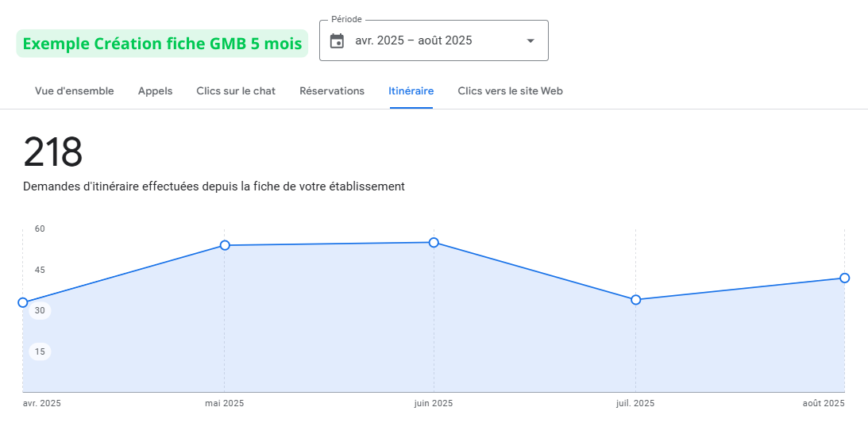Click the green Exemple Création fiche GMB label
The width and height of the screenshot is (868, 434).
(162, 44)
